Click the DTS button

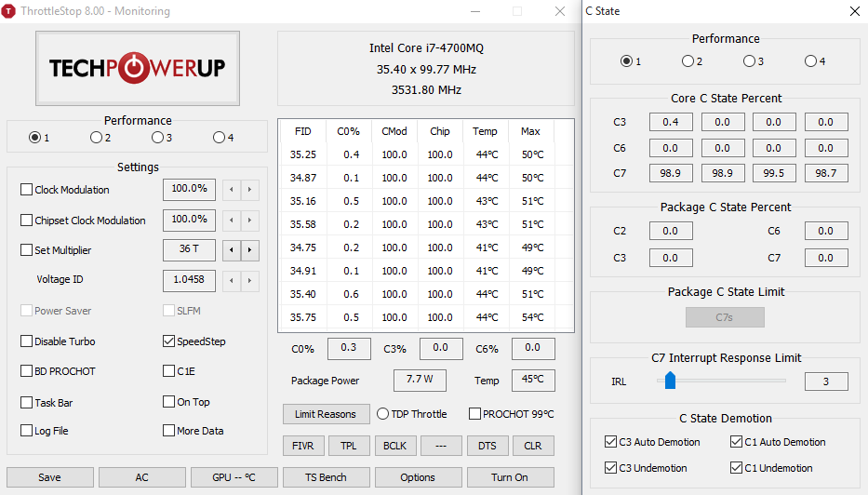(487, 446)
